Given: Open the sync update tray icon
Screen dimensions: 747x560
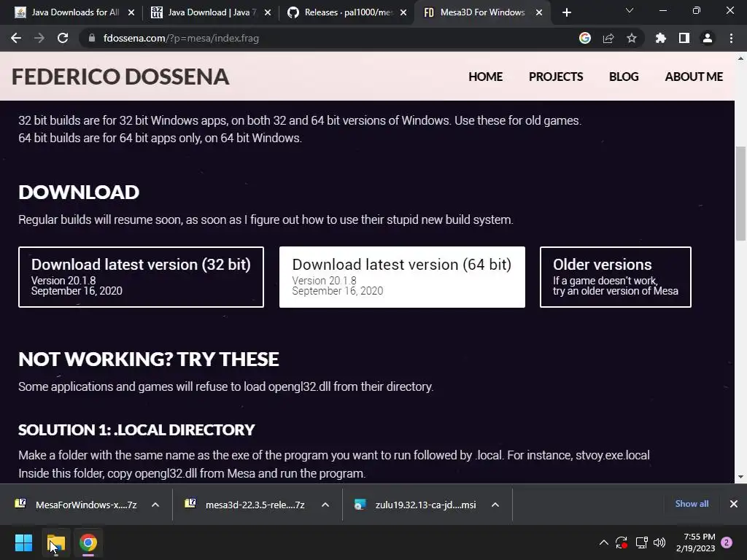Looking at the screenshot, I should point(622,542).
